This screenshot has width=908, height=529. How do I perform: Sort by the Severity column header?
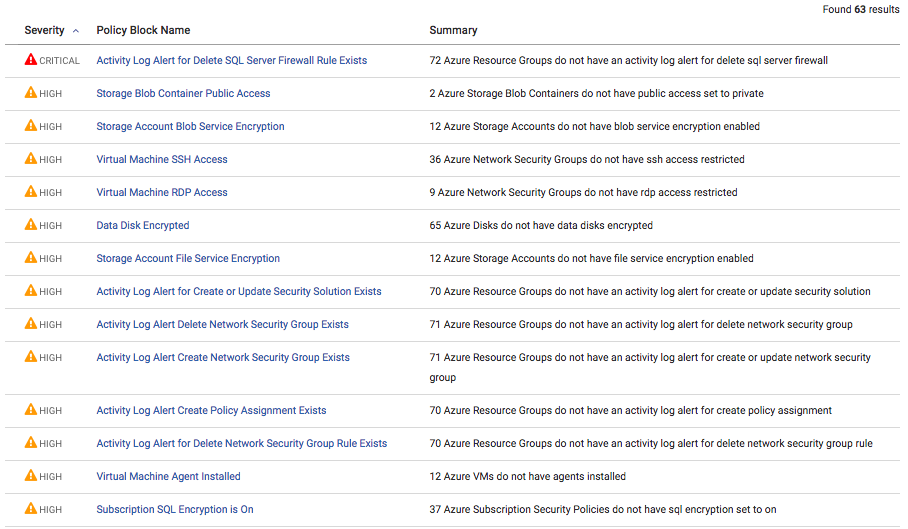coord(44,31)
